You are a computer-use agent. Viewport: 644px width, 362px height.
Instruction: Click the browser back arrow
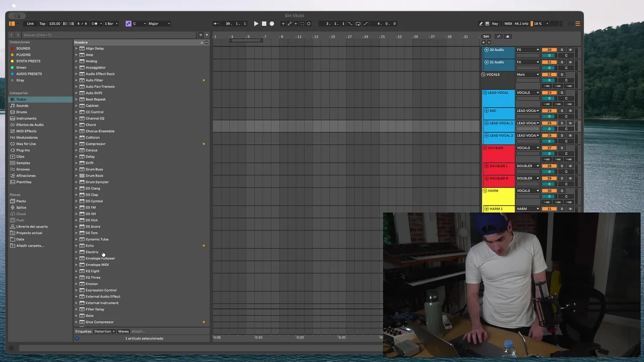(x=12, y=35)
